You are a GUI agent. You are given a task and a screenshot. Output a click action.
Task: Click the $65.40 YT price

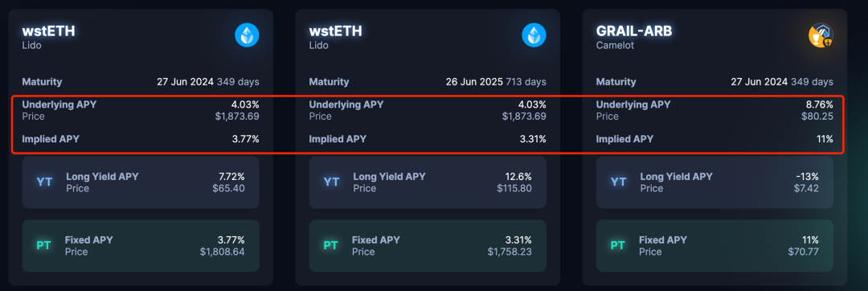pos(228,189)
